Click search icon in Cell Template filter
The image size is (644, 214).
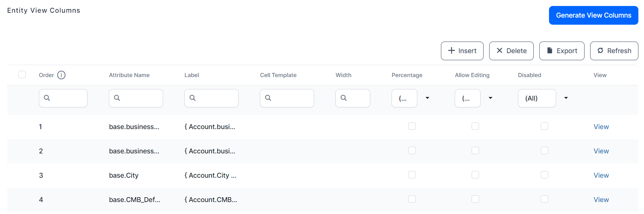(x=268, y=98)
